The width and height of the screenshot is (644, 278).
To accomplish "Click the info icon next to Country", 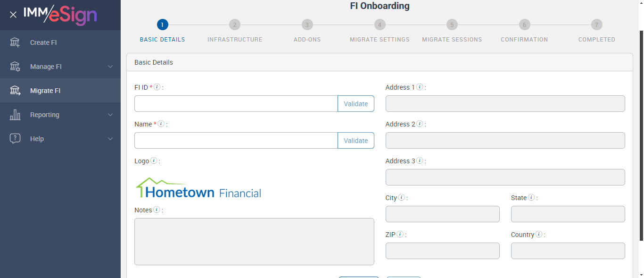I will point(539,235).
